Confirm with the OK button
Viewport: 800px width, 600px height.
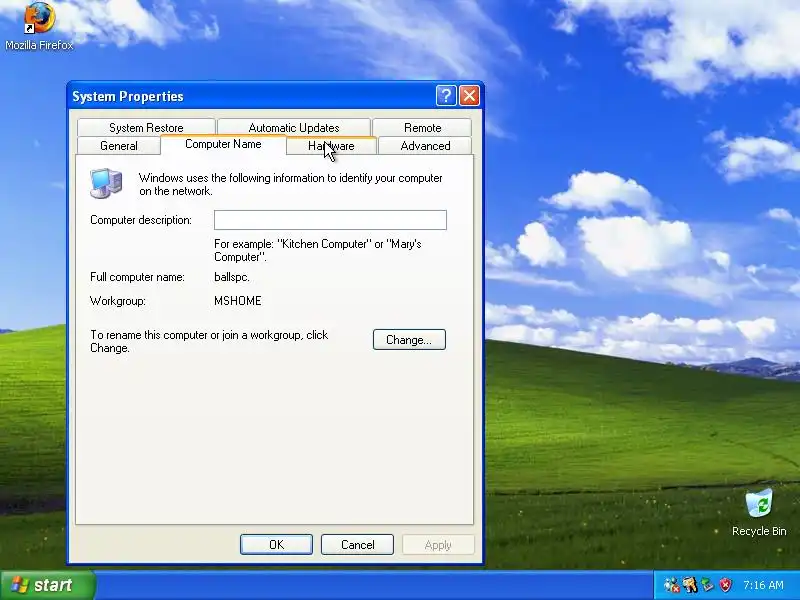pyautogui.click(x=276, y=544)
